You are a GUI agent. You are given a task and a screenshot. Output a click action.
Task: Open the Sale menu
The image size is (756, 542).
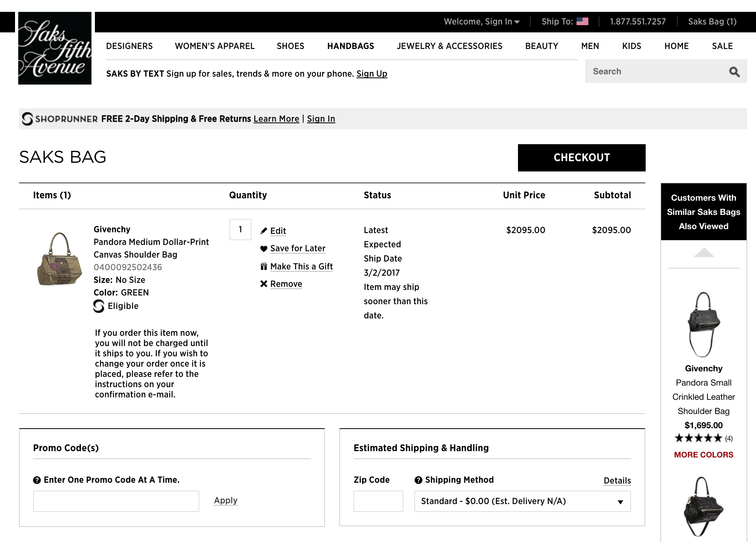pos(722,46)
